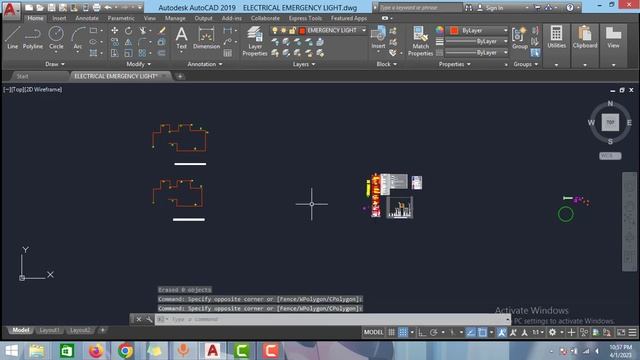Select the Polyline tool
The height and width of the screenshot is (360, 640).
pos(33,38)
